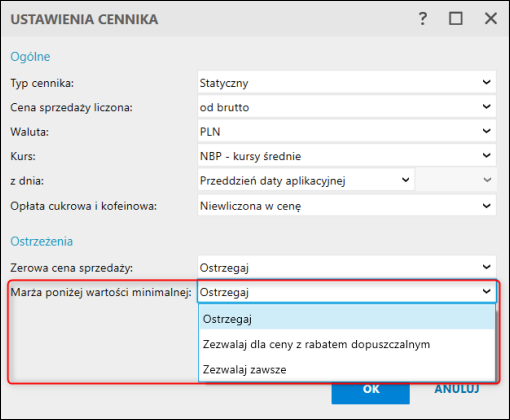510x420 pixels.
Task: Expand the Waluta PLN dropdown arrow
Action: point(487,131)
